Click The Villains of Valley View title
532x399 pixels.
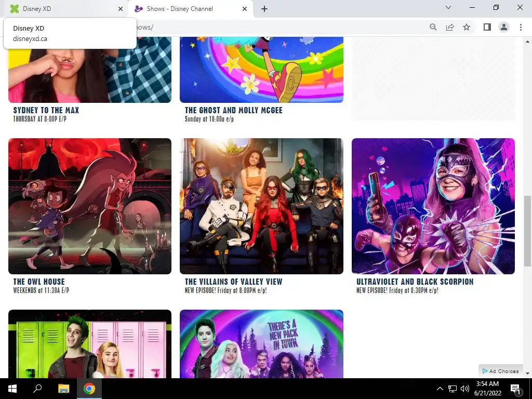pos(233,282)
